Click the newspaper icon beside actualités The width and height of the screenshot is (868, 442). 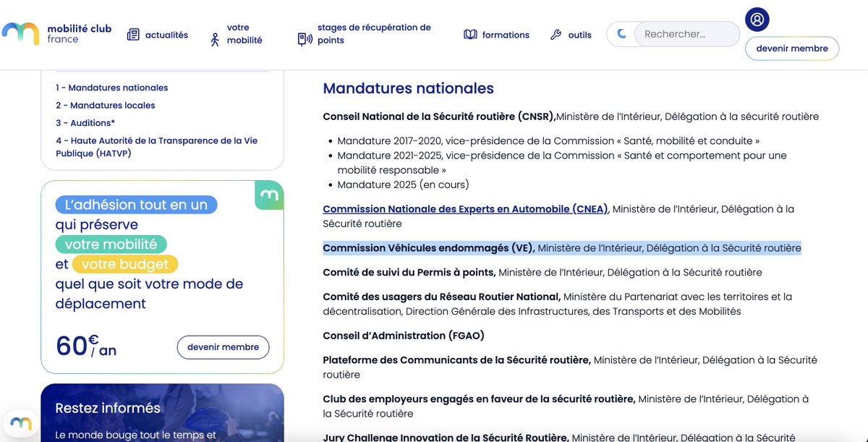133,35
